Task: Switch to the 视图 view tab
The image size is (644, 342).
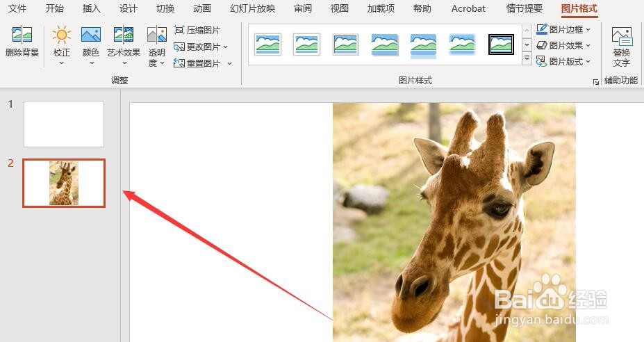Action: (x=340, y=8)
